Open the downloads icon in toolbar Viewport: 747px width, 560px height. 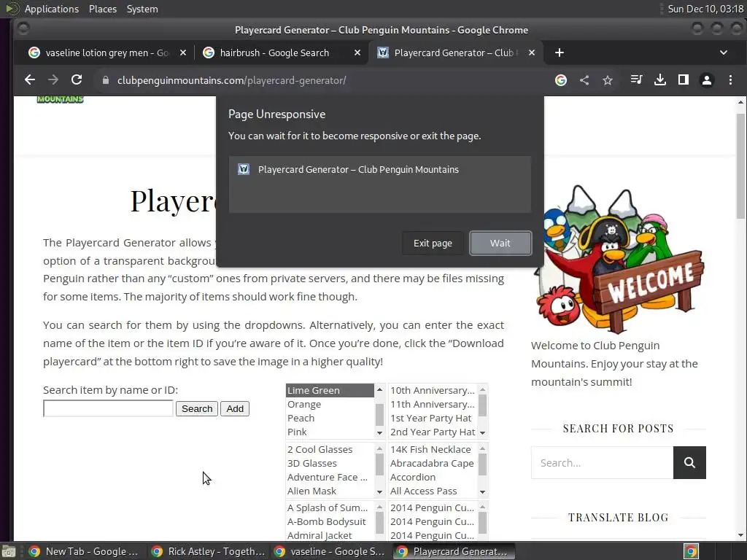[x=659, y=80]
